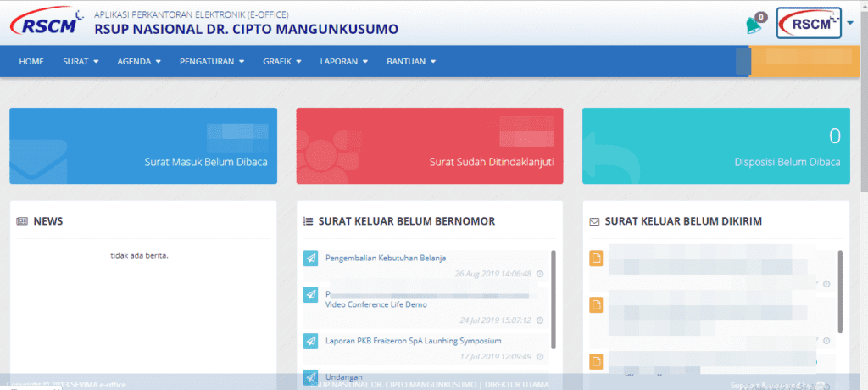Open the BANTUAN menu

pos(411,62)
